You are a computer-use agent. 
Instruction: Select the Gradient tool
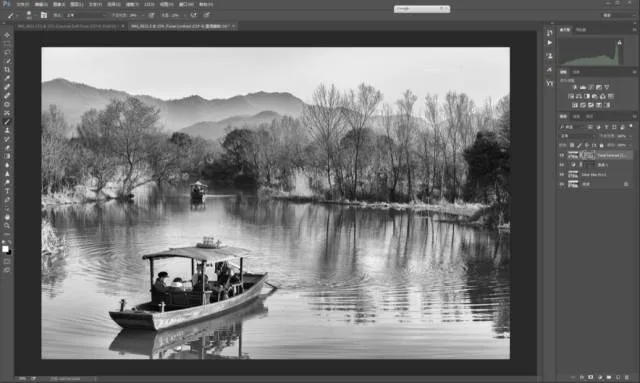click(7, 156)
